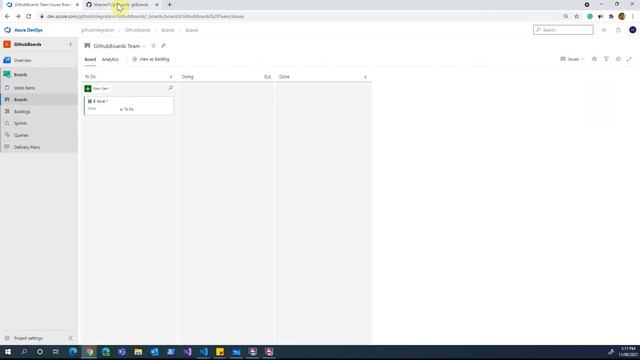Enter full screen board mode
Viewport: 640px width, 360px height.
coord(629,59)
